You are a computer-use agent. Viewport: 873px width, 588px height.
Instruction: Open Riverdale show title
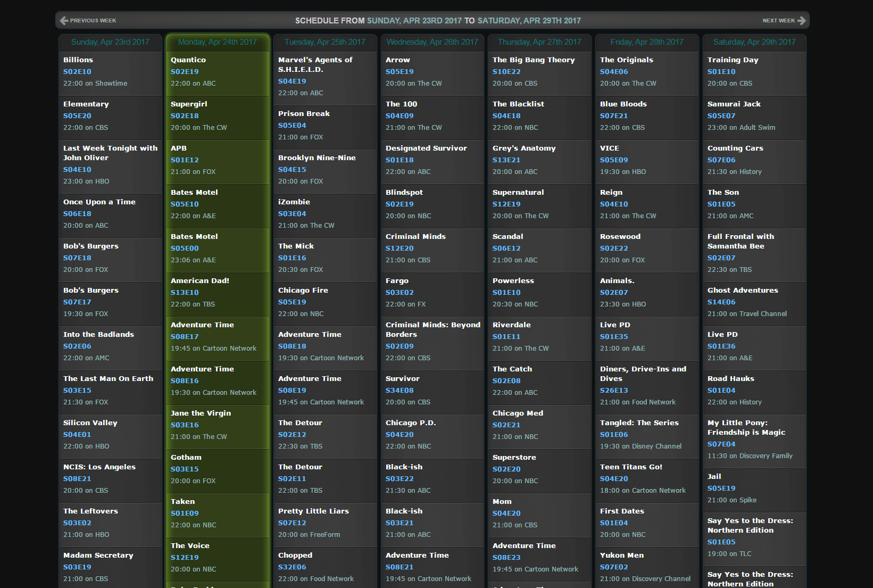(511, 325)
